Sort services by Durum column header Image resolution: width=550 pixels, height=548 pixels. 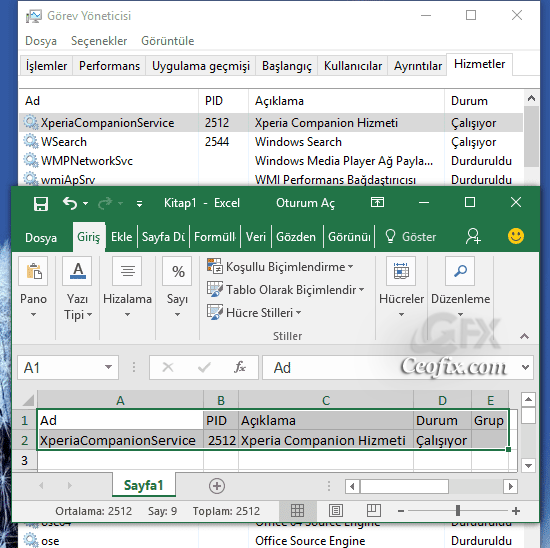click(484, 101)
